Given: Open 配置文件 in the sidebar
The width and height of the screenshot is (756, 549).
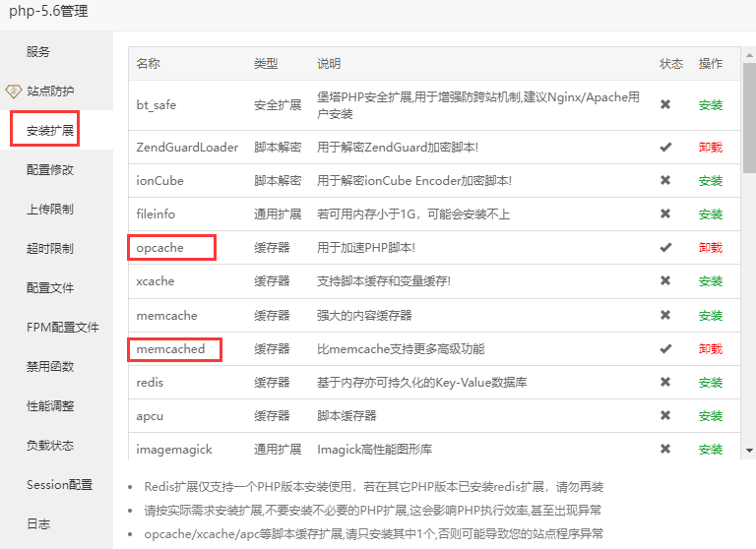Looking at the screenshot, I should click(50, 287).
